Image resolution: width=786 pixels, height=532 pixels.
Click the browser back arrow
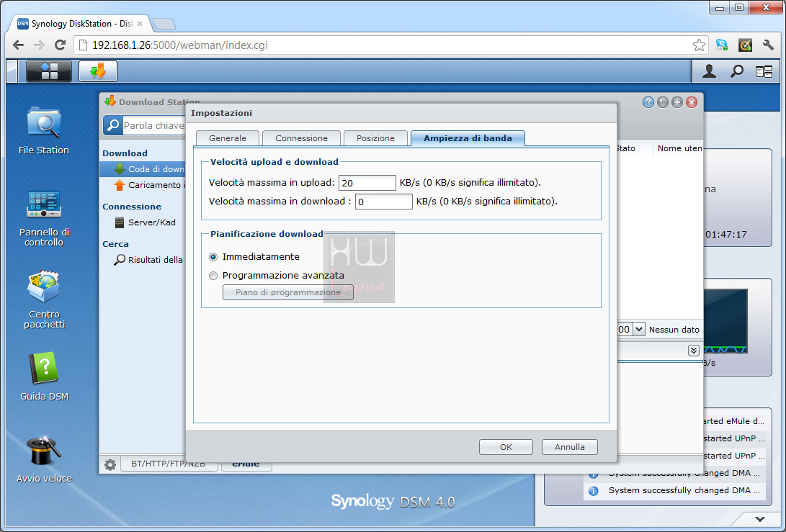click(18, 45)
